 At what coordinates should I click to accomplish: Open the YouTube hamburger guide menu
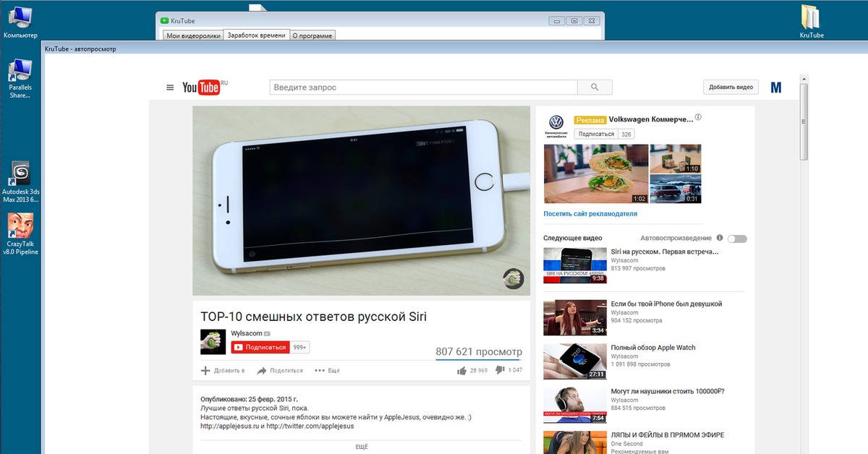170,87
